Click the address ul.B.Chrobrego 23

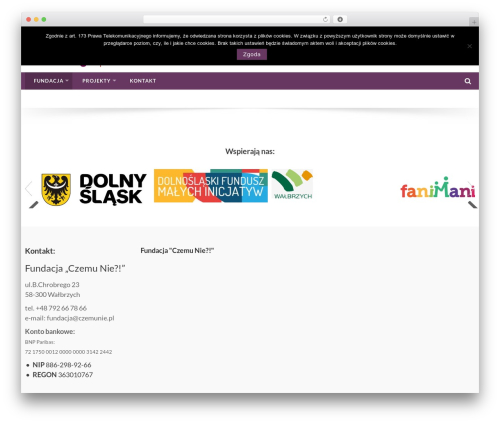tap(52, 284)
